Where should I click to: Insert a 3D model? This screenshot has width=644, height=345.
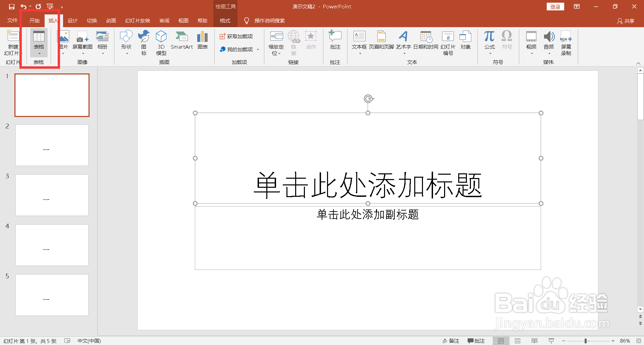pos(161,42)
